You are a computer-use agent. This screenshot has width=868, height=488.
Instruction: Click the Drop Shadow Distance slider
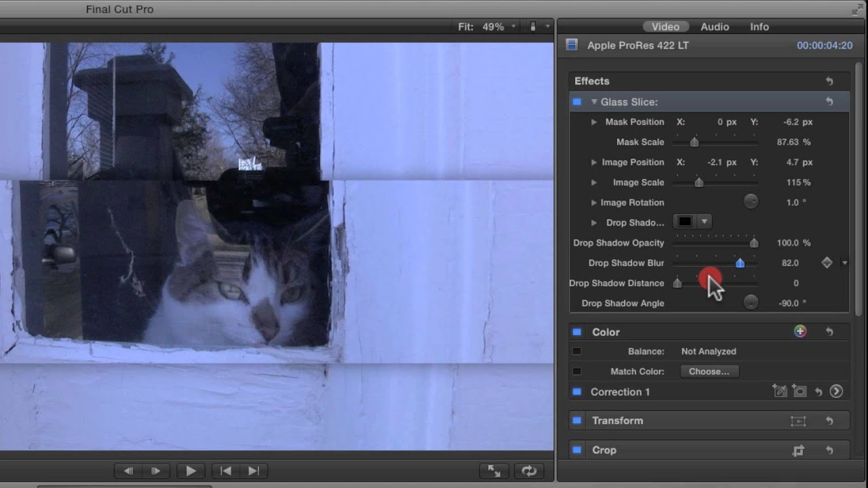tap(715, 283)
